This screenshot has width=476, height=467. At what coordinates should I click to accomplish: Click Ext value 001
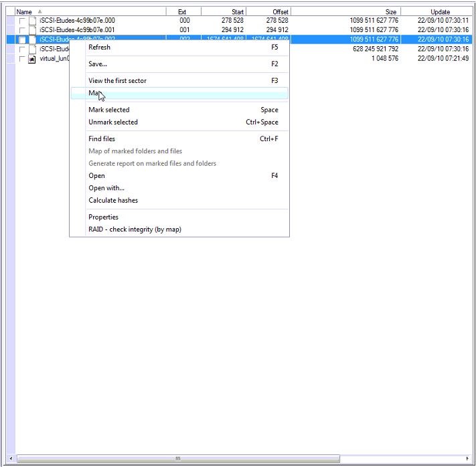pos(185,30)
